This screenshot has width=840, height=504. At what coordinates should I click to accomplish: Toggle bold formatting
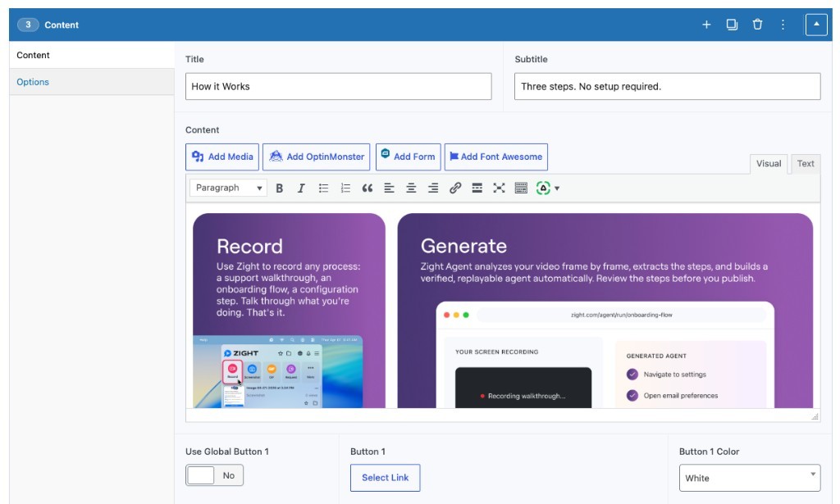pos(279,188)
